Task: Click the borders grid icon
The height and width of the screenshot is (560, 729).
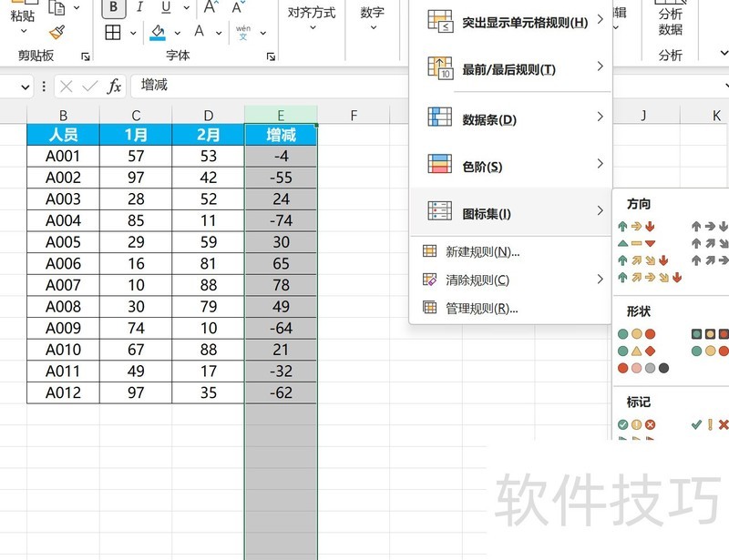Action: coord(113,33)
